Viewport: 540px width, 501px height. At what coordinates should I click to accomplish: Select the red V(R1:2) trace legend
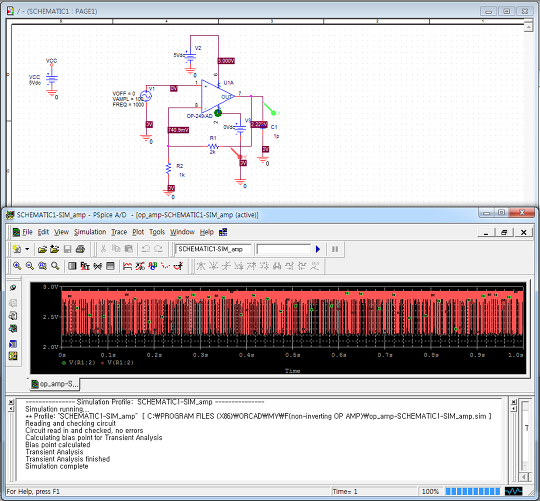(x=117, y=363)
